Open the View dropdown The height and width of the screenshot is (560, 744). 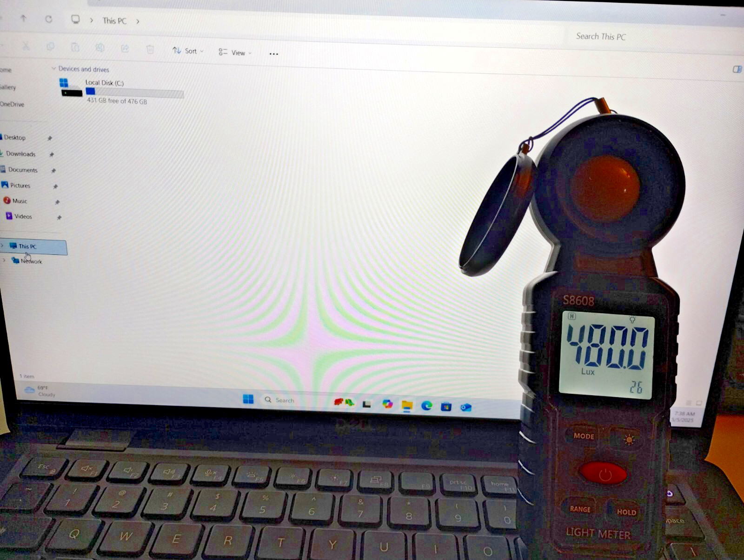click(x=235, y=53)
